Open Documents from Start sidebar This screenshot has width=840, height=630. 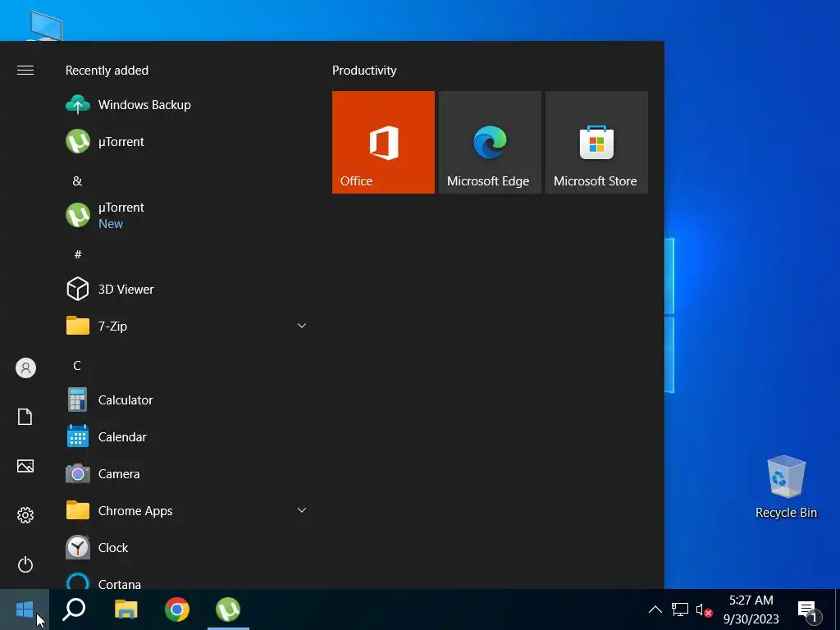coord(25,417)
